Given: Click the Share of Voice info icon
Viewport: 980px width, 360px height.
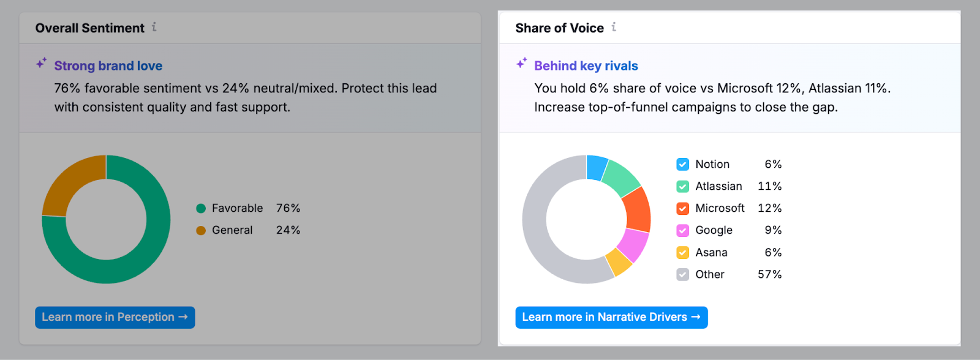Looking at the screenshot, I should click(614, 27).
